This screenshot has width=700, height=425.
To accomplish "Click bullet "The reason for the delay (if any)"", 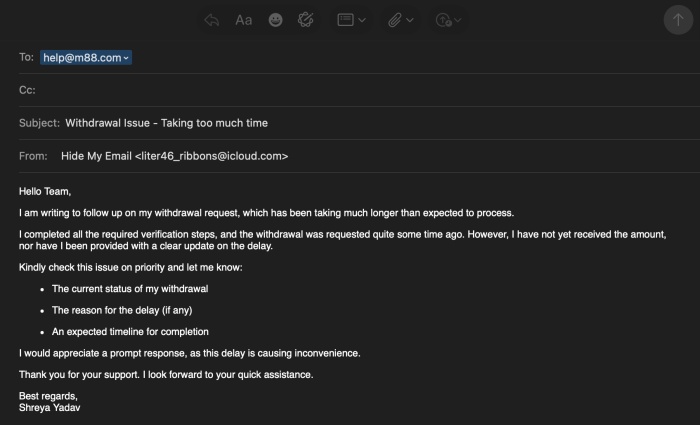I will (122, 310).
